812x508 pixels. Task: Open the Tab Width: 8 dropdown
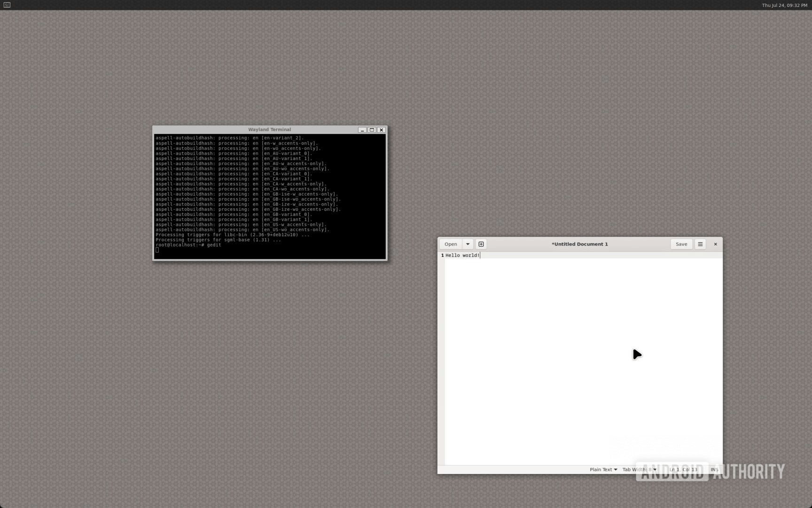click(x=638, y=469)
